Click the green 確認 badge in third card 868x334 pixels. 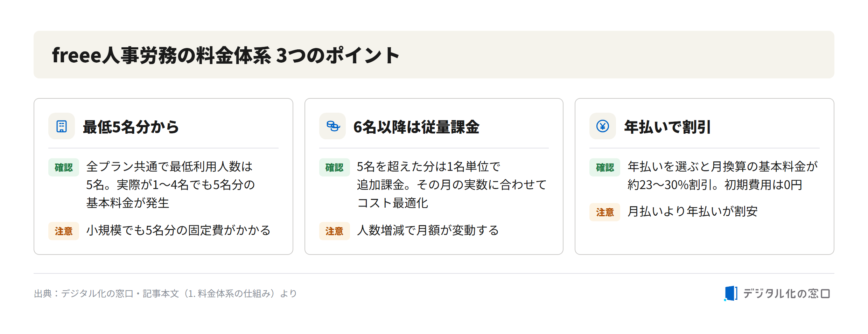[x=605, y=167]
